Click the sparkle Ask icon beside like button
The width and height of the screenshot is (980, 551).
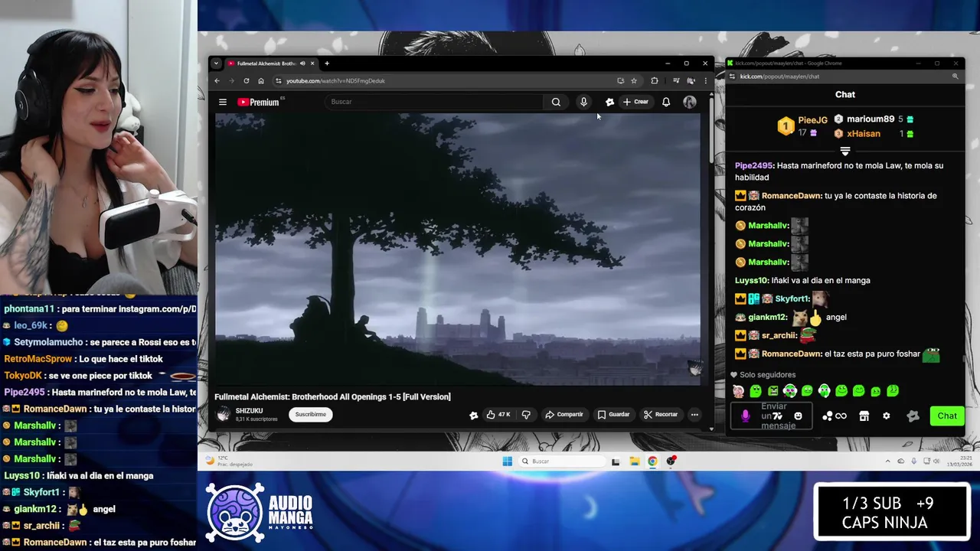(474, 415)
